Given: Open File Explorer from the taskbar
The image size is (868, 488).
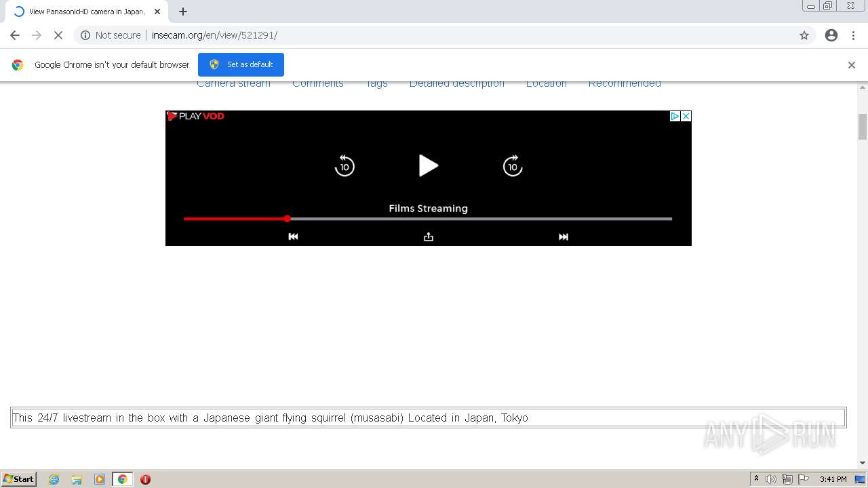Looking at the screenshot, I should [77, 479].
